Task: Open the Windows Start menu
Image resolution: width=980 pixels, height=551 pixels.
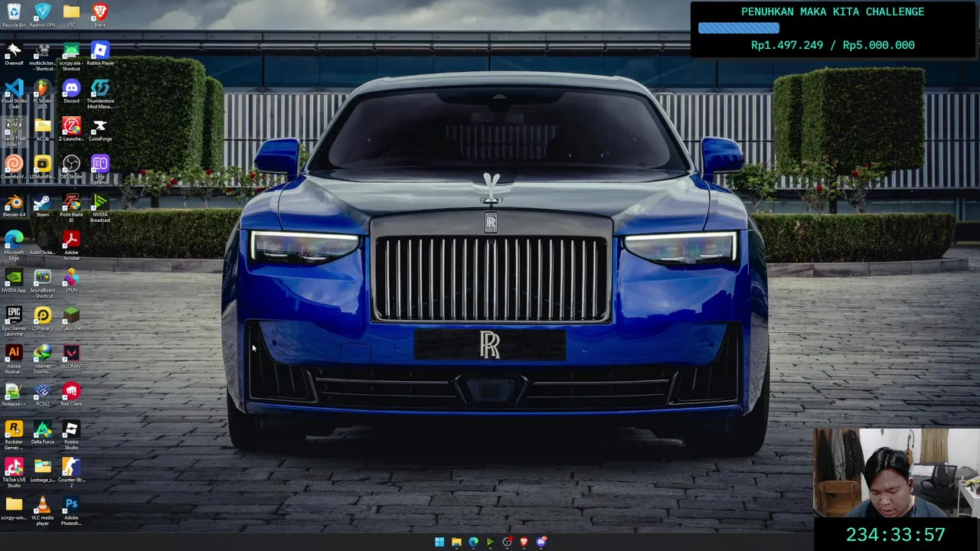Action: pos(439,542)
